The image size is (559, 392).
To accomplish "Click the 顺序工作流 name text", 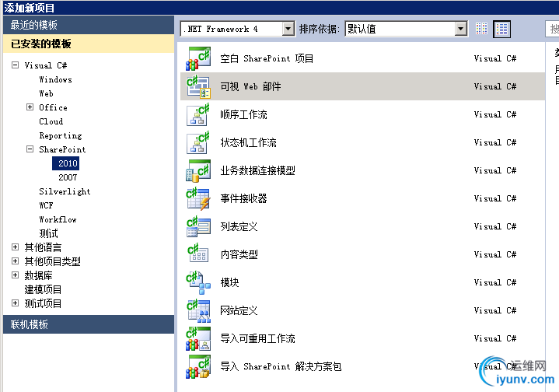I will (x=243, y=114).
